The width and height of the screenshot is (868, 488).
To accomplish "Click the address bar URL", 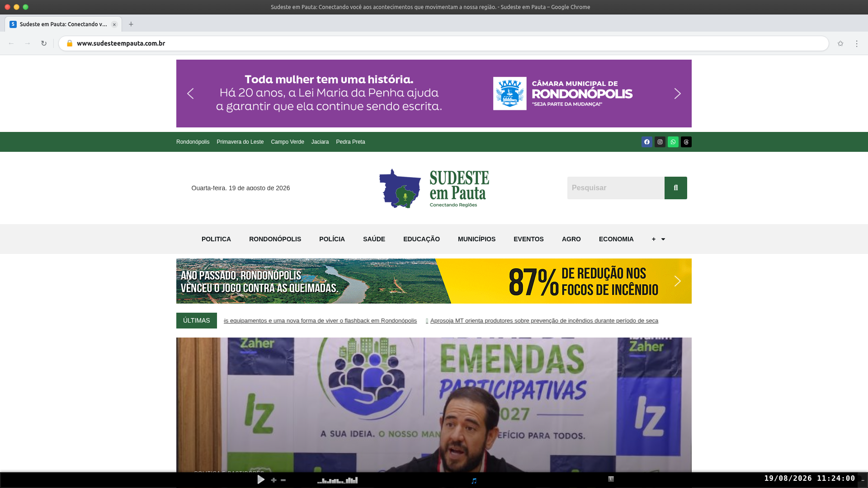I will tap(121, 43).
